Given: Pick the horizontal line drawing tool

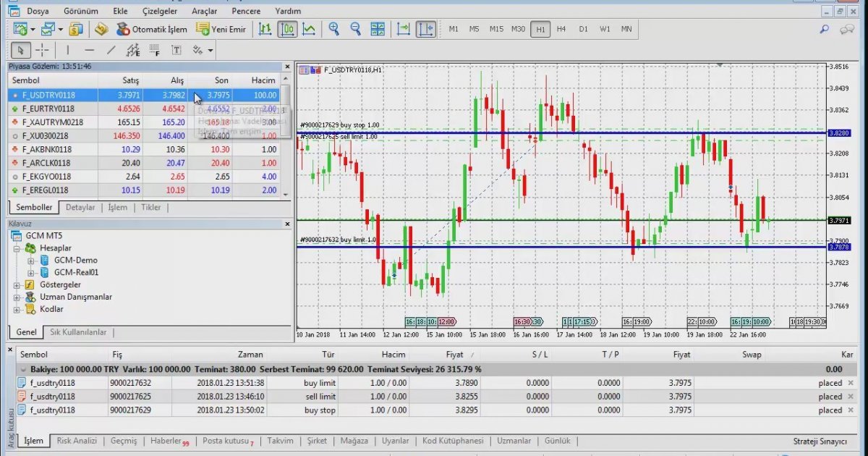Looking at the screenshot, I should 90,50.
